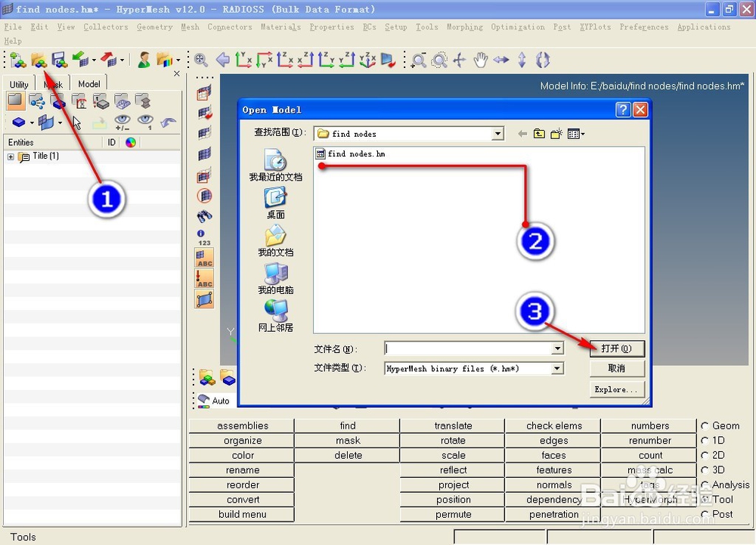Open the check elems panel button
The width and height of the screenshot is (756, 545).
point(554,426)
